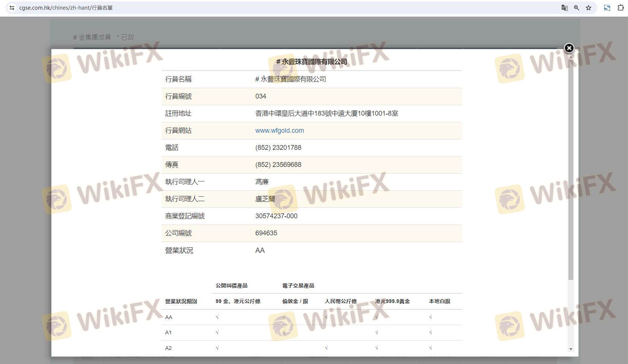The image size is (628, 364).
Task: Click the A2 row label in status table
Action: pos(168,348)
